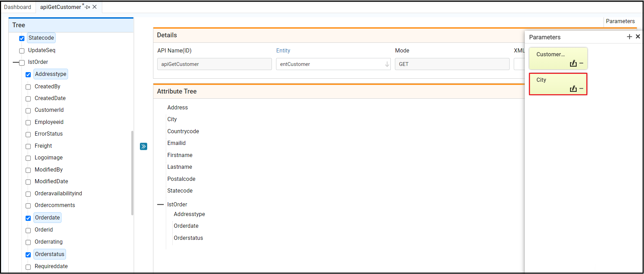
Task: Select the City parameter card label
Action: (x=541, y=80)
